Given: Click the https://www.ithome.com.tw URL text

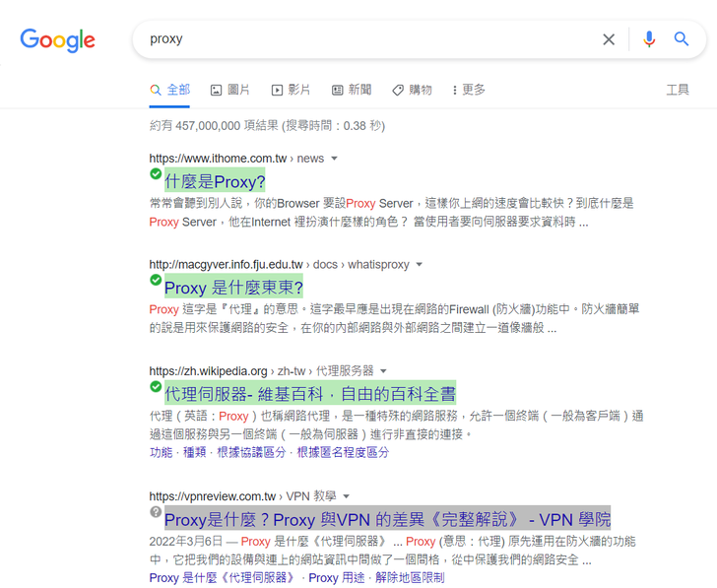Looking at the screenshot, I should coord(218,159).
